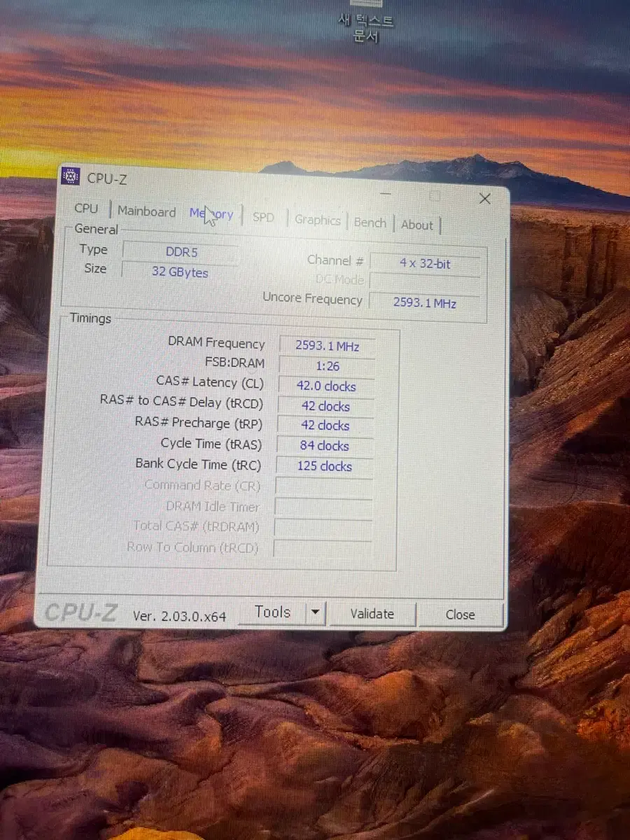This screenshot has width=630, height=840.
Task: Expand the Tools dropdown arrow
Action: pyautogui.click(x=316, y=613)
